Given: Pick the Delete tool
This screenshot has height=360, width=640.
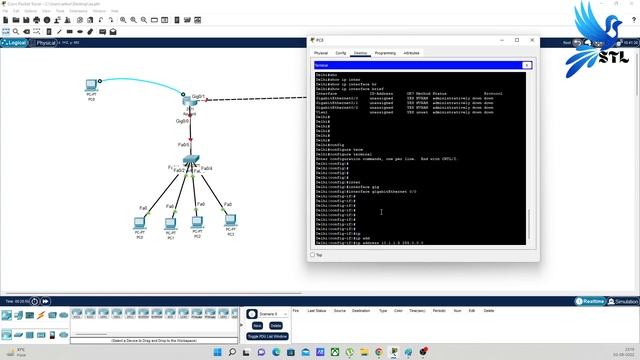Looking at the screenshot, I should tap(27, 31).
